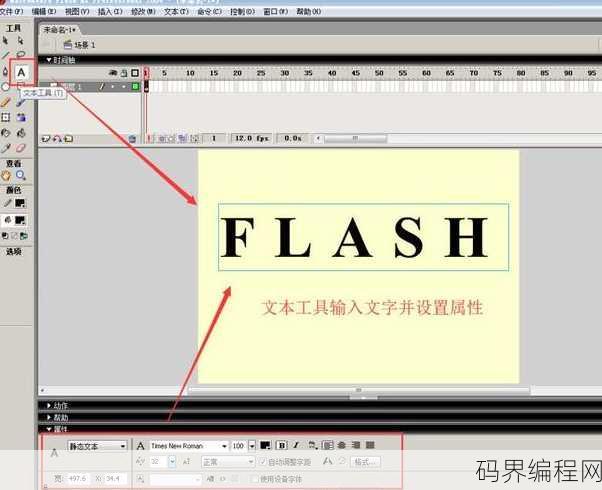The image size is (602, 490).
Task: Open the 插入(I) menu
Action: [x=110, y=12]
